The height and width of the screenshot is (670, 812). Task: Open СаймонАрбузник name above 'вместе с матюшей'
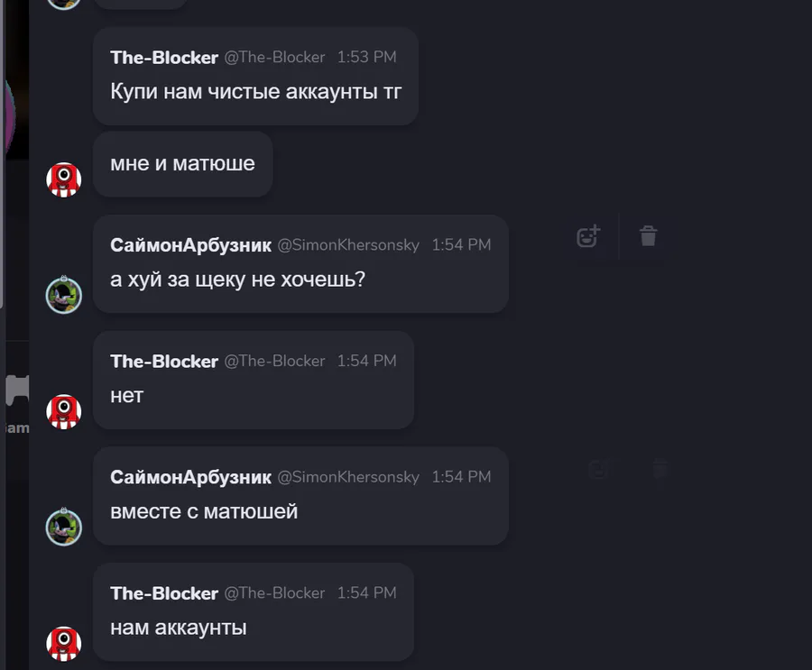point(190,477)
